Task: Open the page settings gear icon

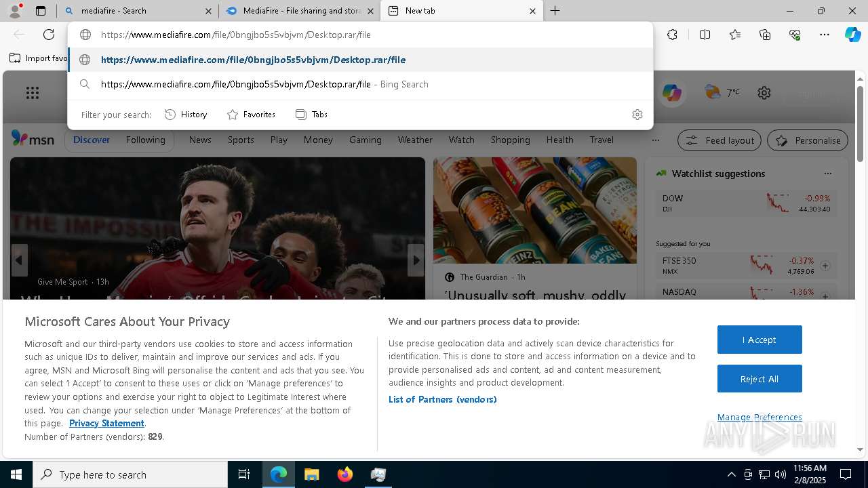Action: click(764, 93)
